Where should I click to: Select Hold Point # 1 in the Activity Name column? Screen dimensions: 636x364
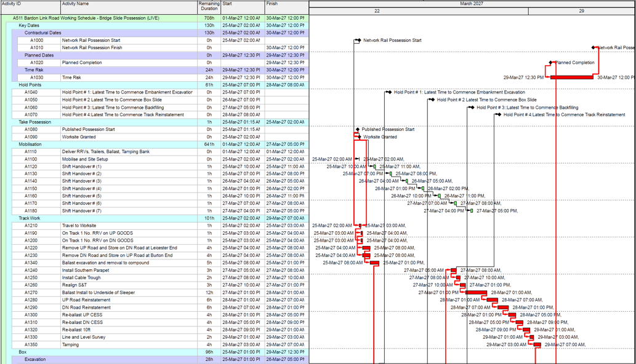coord(127,92)
